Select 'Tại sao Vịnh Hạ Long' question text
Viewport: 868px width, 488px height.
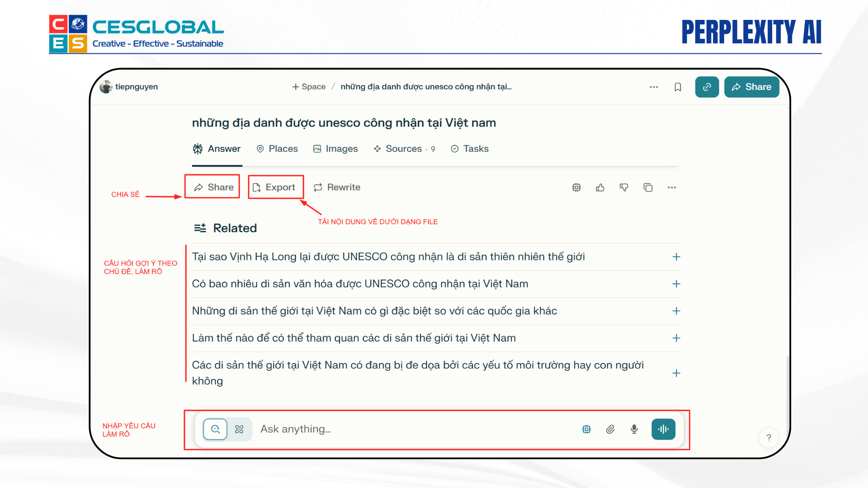coord(388,257)
